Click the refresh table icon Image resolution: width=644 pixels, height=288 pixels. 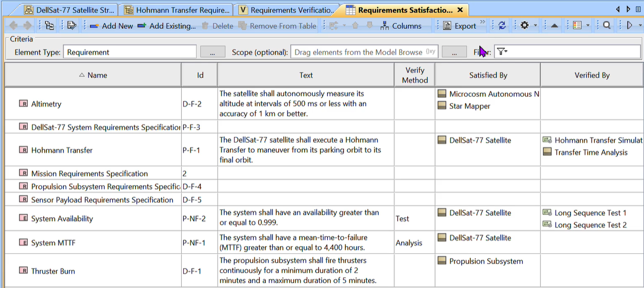[x=502, y=26]
